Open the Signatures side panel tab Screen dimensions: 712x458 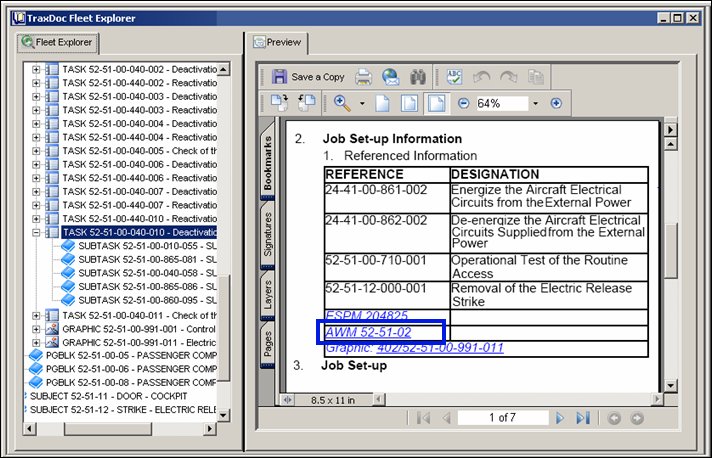point(267,235)
